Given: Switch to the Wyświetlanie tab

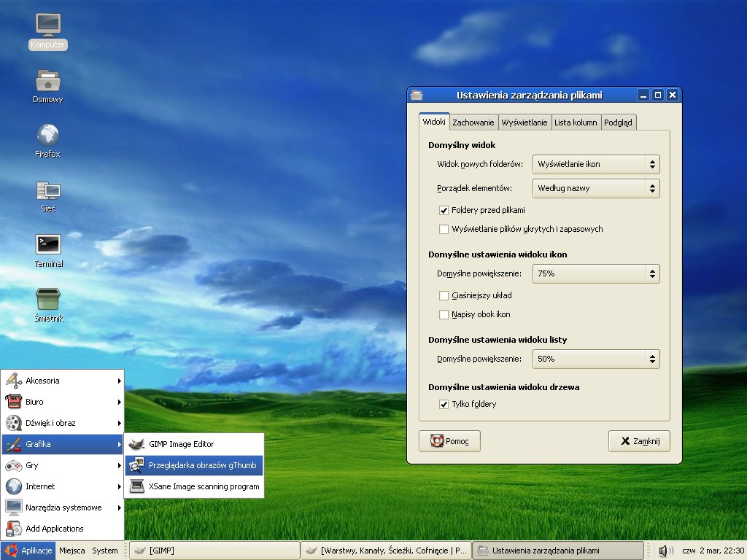Looking at the screenshot, I should pyautogui.click(x=525, y=122).
